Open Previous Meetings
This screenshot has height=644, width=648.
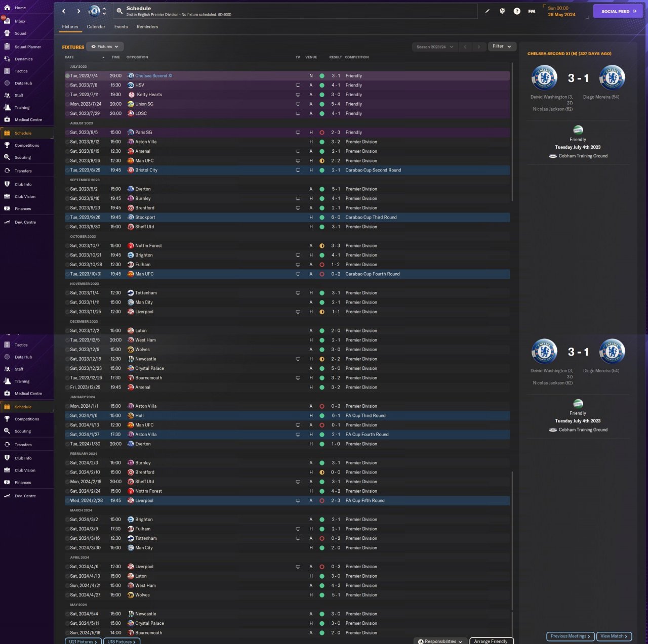point(571,636)
